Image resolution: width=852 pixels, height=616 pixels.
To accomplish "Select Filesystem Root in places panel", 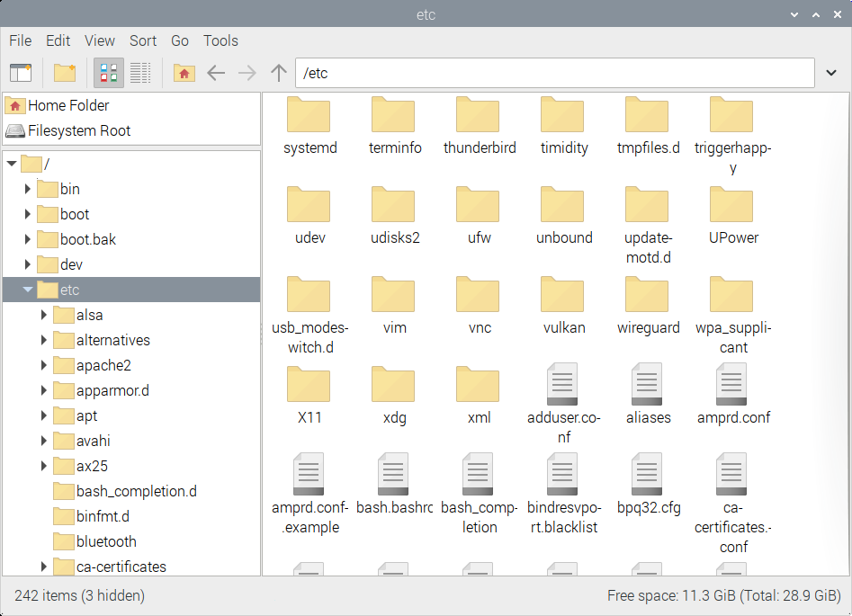I will (x=78, y=130).
